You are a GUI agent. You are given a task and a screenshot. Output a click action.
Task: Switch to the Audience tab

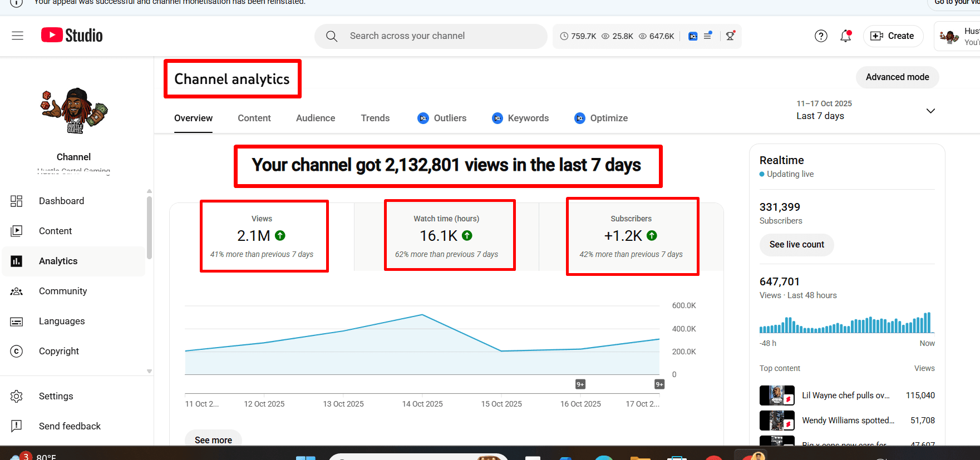316,118
